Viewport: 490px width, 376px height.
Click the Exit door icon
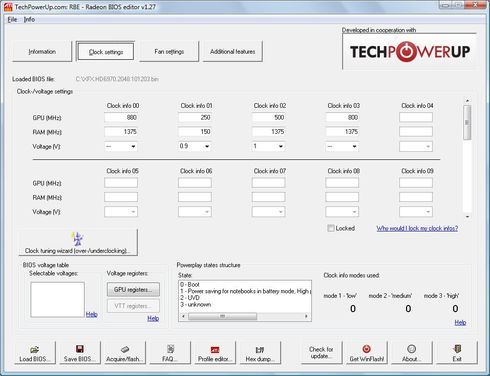click(x=457, y=349)
